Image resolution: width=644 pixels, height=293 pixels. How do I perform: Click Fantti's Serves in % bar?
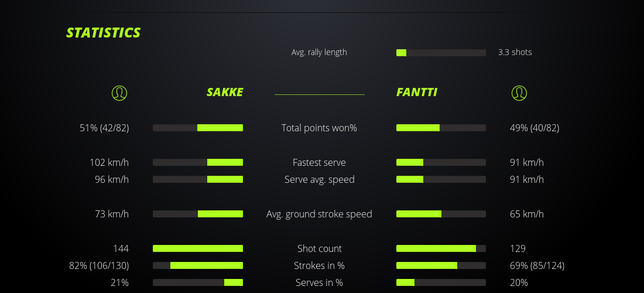pyautogui.click(x=441, y=282)
